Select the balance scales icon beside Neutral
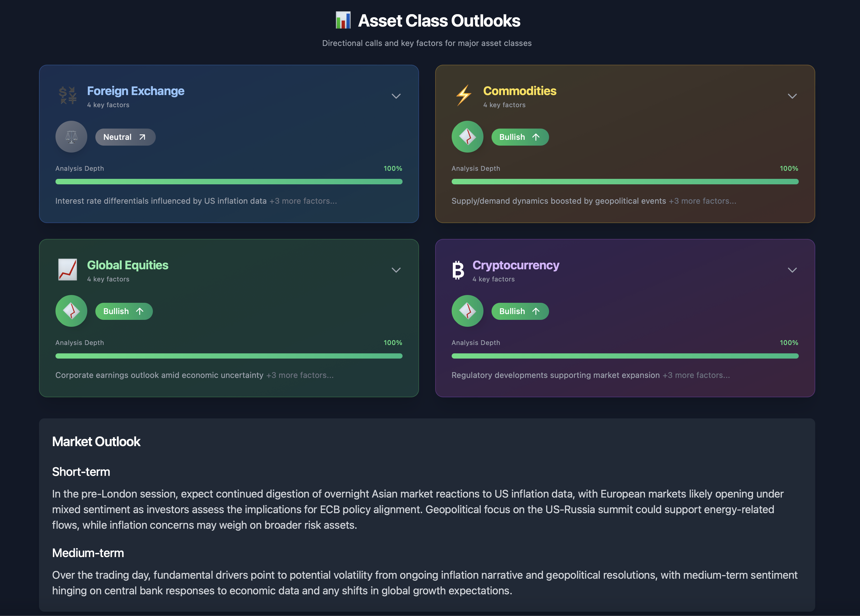The image size is (860, 616). [x=71, y=137]
